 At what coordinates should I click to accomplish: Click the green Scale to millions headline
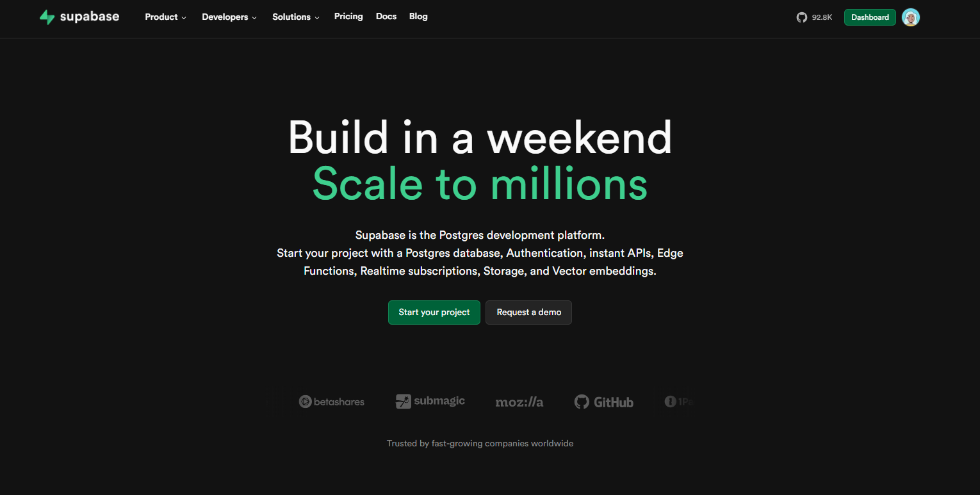coord(480,184)
